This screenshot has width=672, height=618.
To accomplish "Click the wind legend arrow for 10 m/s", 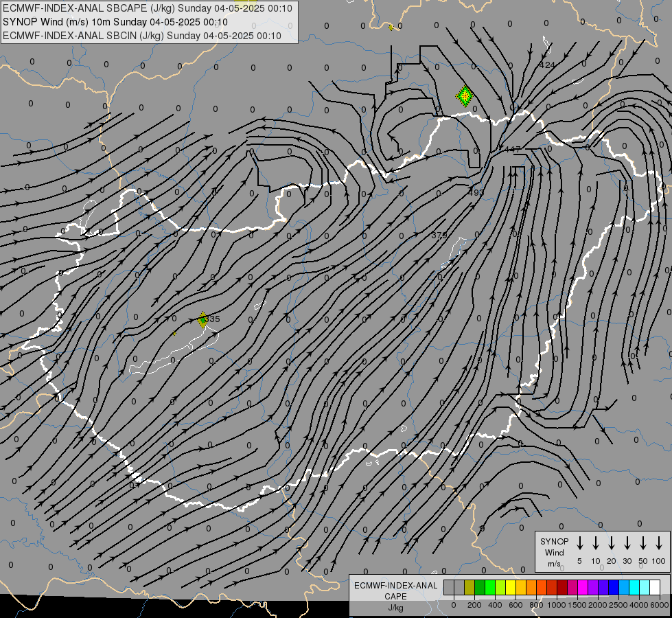I will point(595,543).
